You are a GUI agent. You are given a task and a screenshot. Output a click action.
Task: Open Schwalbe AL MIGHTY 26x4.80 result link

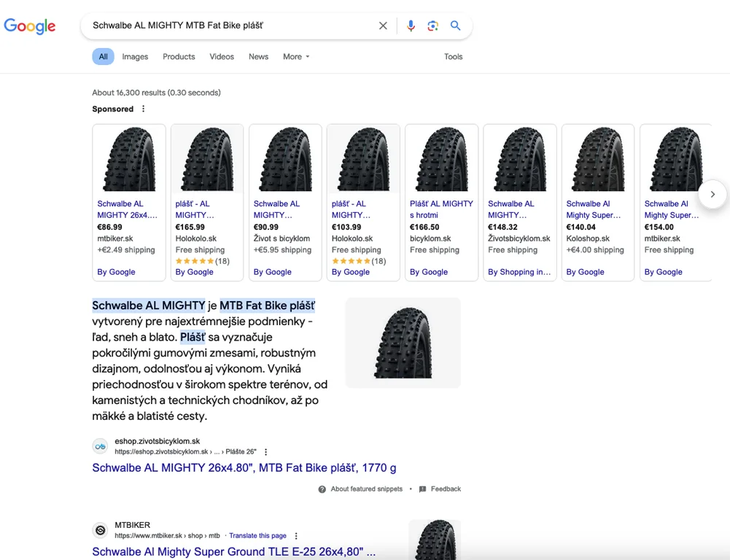pyautogui.click(x=244, y=467)
